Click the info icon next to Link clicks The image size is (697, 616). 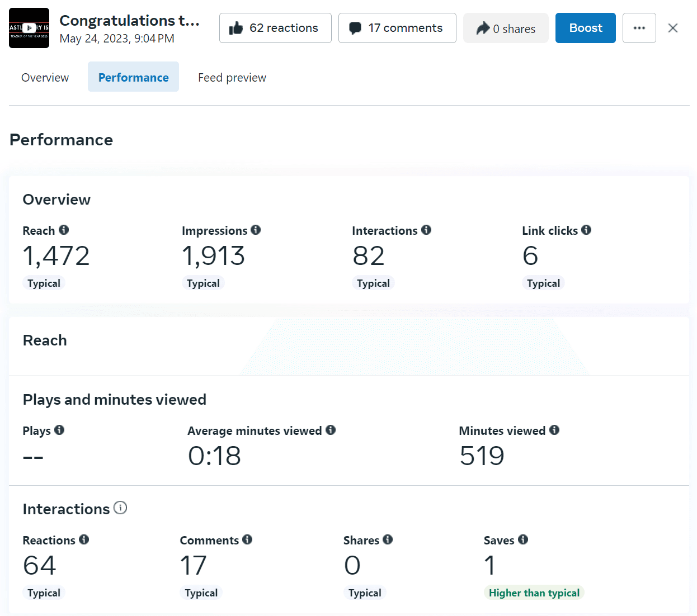[586, 230]
